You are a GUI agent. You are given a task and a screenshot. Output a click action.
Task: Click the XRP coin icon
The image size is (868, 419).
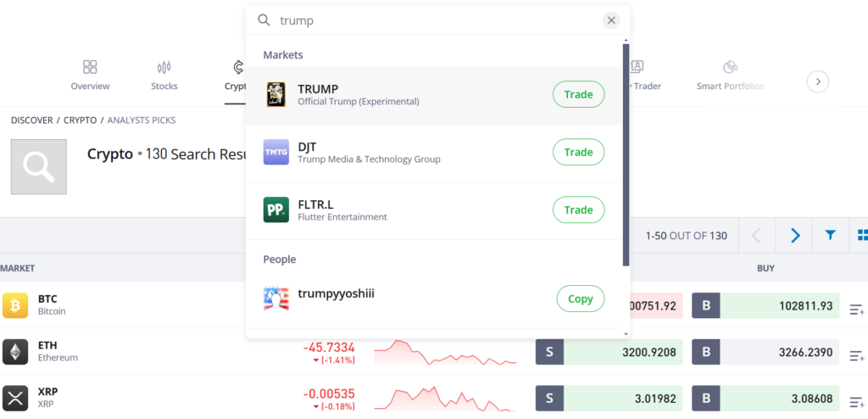[15, 398]
